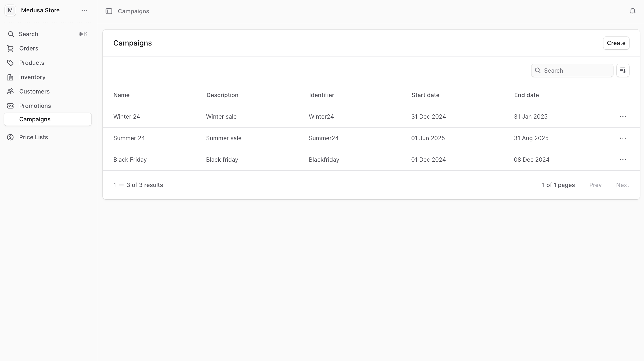Open the Winter 24 campaign row
Image resolution: width=644 pixels, height=361 pixels.
(127, 117)
